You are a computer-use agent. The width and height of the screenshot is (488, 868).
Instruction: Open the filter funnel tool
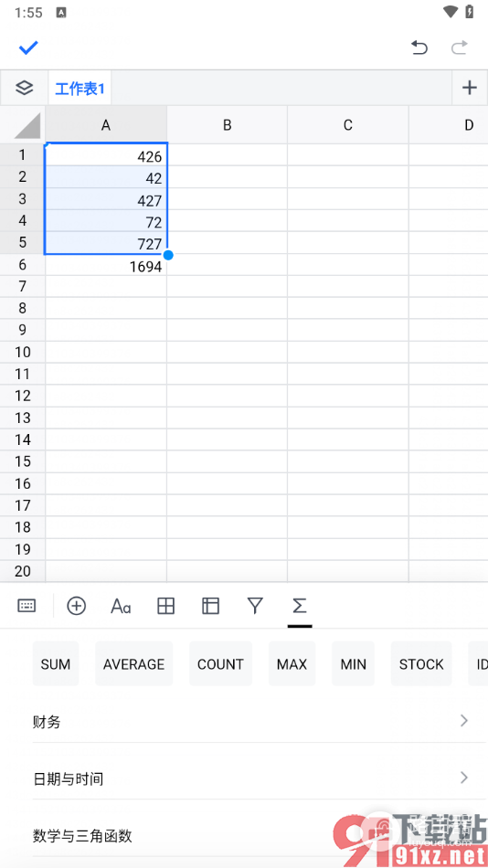pos(255,606)
